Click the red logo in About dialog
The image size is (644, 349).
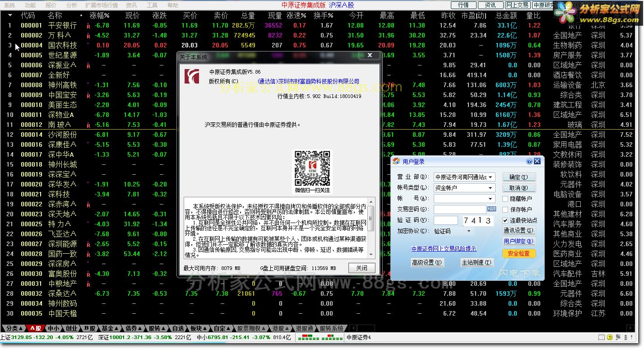(191, 76)
